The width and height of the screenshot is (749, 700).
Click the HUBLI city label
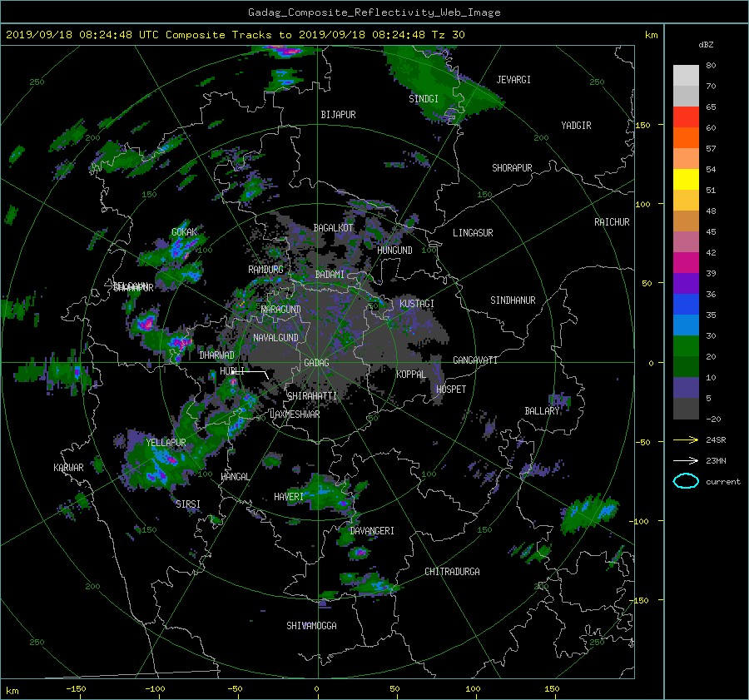tap(232, 372)
